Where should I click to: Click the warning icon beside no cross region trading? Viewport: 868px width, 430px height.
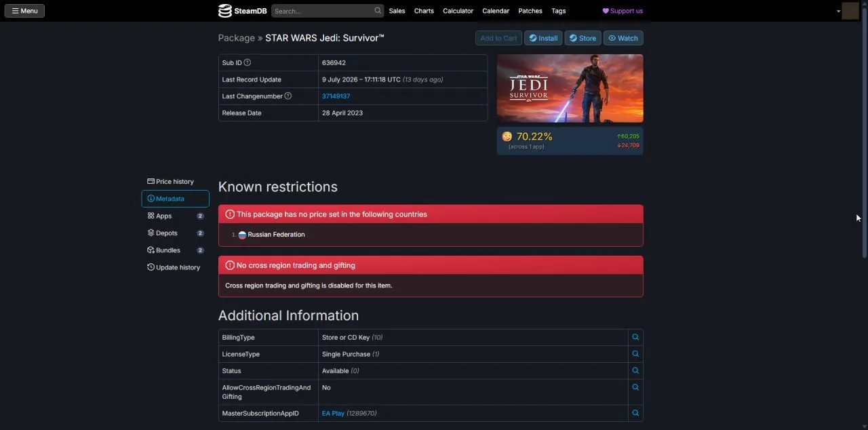click(229, 265)
